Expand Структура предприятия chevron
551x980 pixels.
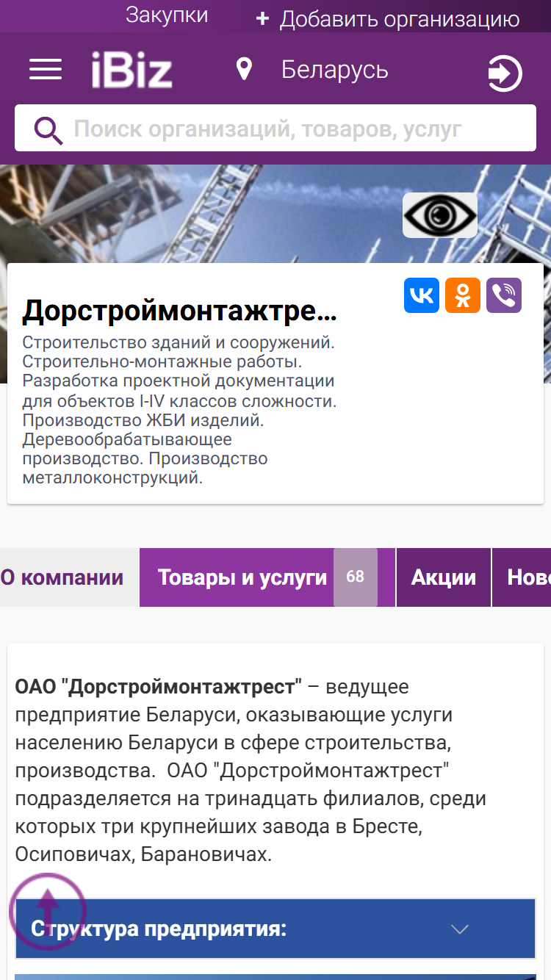[460, 929]
